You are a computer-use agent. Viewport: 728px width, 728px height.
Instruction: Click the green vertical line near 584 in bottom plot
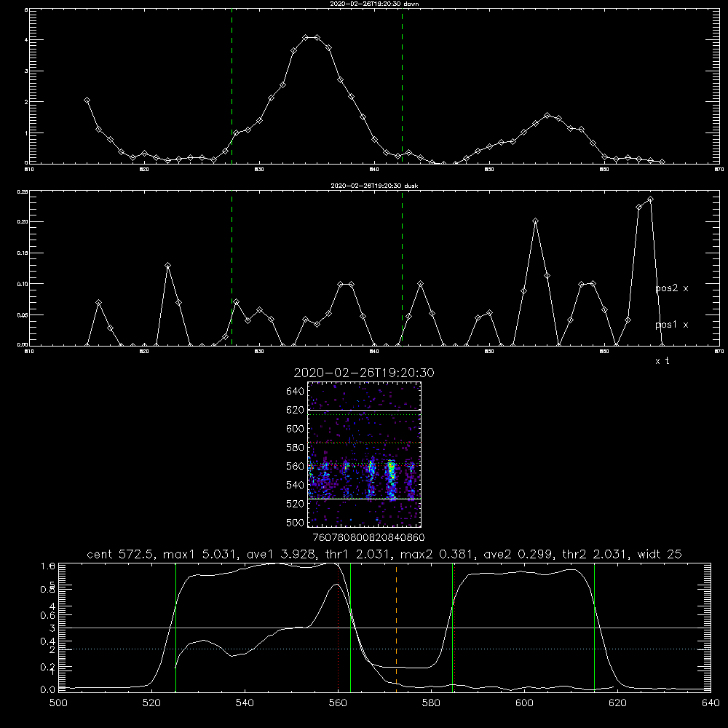pos(452,628)
